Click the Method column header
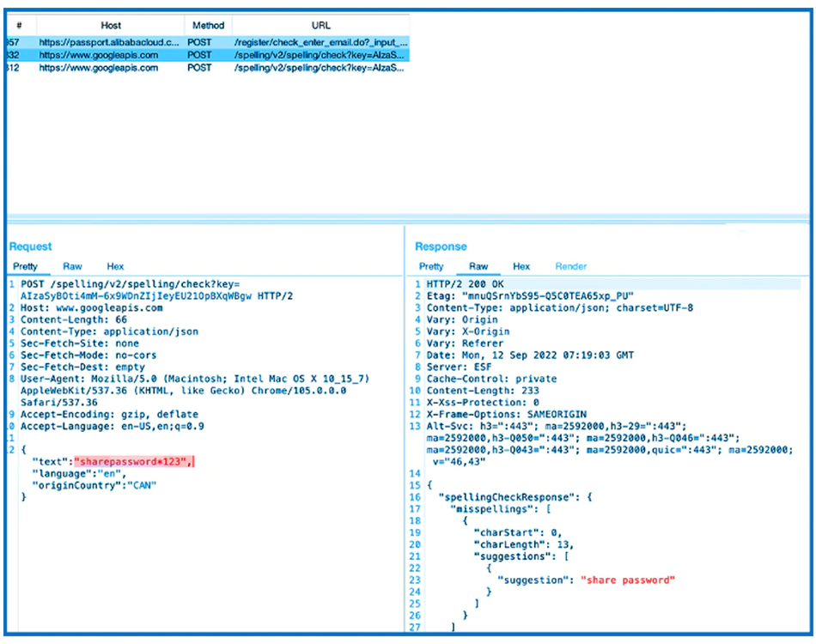This screenshot has height=644, width=816. 208,25
